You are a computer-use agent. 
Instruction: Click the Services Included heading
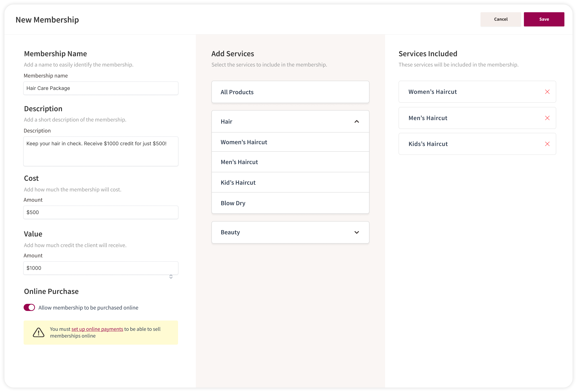[428, 54]
